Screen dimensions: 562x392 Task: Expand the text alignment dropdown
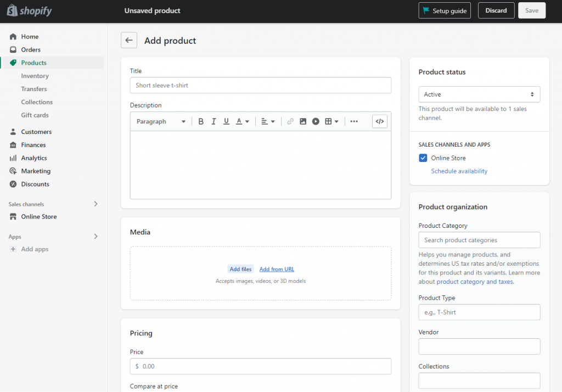pos(268,121)
